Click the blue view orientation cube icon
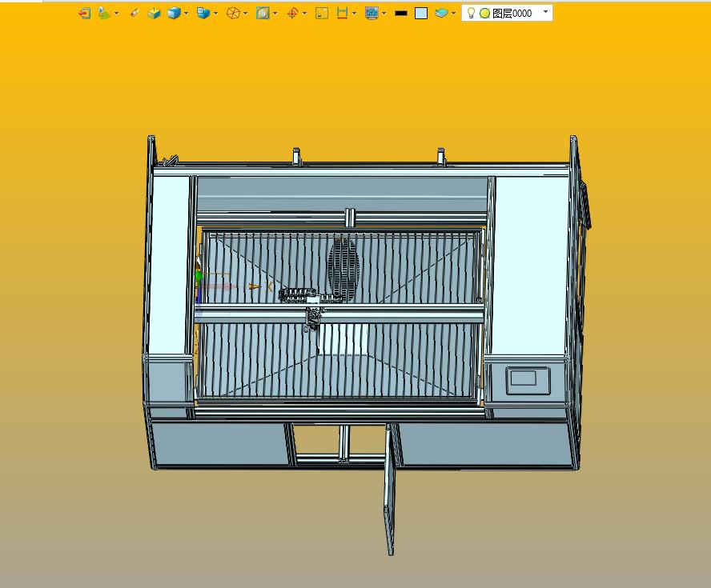The image size is (711, 588). [203, 13]
